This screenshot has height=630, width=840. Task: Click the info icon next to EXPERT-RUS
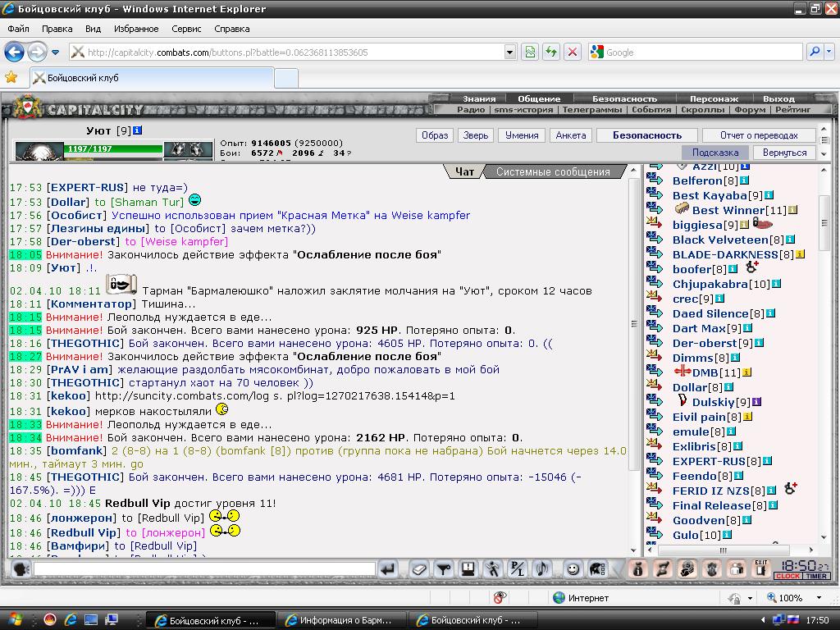click(x=767, y=461)
